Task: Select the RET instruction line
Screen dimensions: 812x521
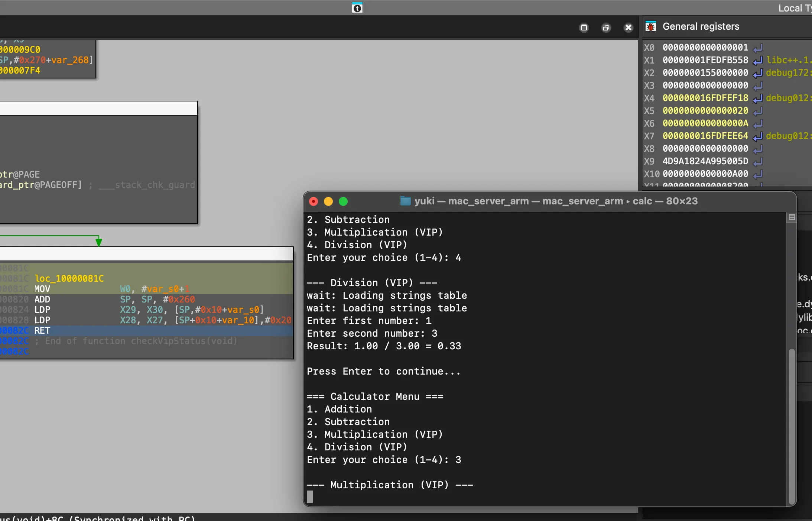Action: tap(42, 331)
